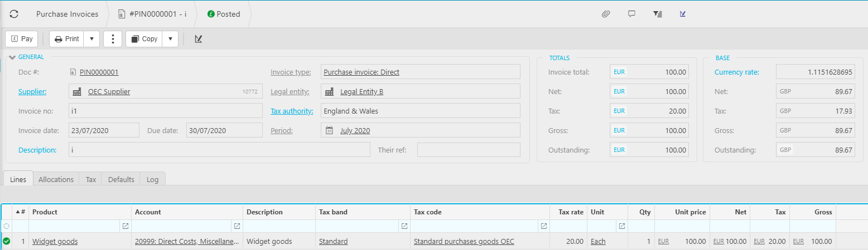The image size is (868, 250).
Task: Switch to the Allocations tab
Action: click(56, 179)
